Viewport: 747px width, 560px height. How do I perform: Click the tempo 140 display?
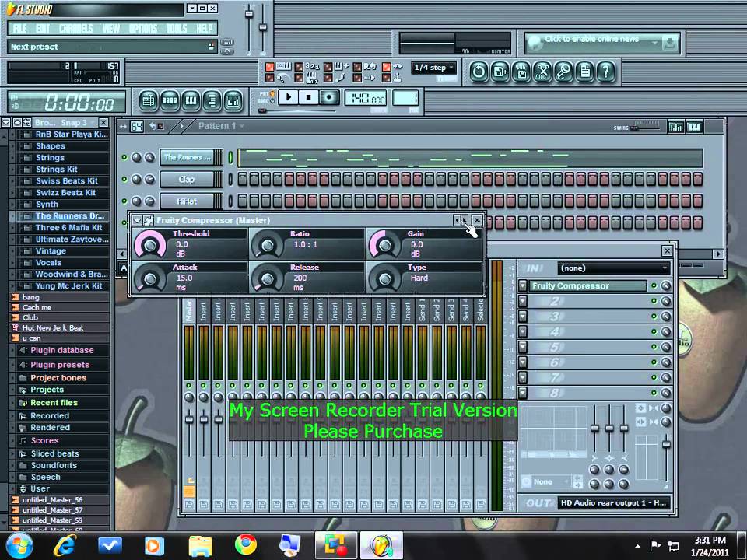(366, 98)
